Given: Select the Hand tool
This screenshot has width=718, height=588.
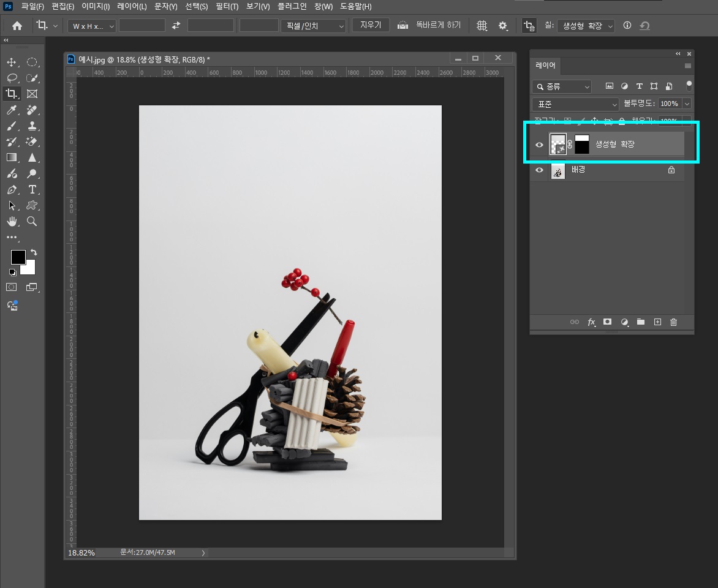Looking at the screenshot, I should tap(12, 221).
